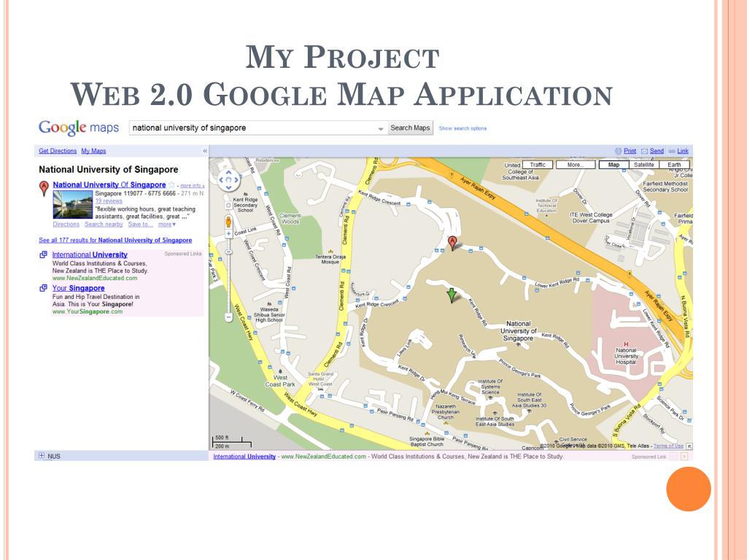Click the small square button below pan control

(228, 206)
